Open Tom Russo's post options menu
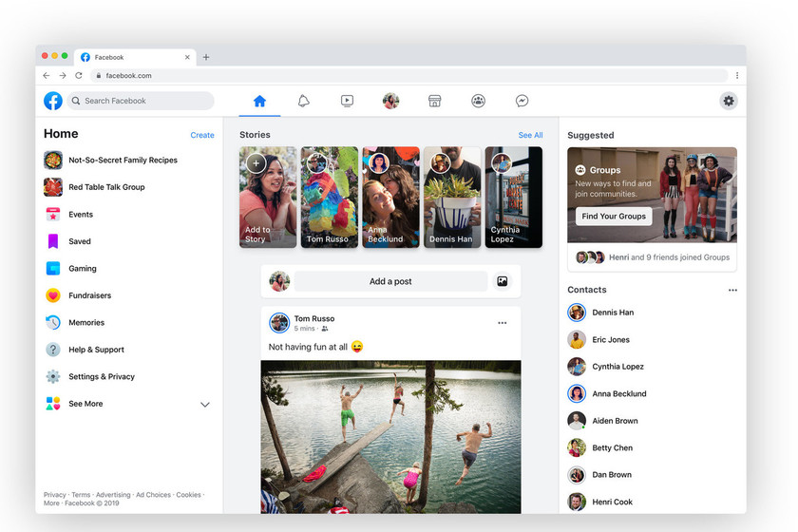This screenshot has width=798, height=532. (x=503, y=323)
